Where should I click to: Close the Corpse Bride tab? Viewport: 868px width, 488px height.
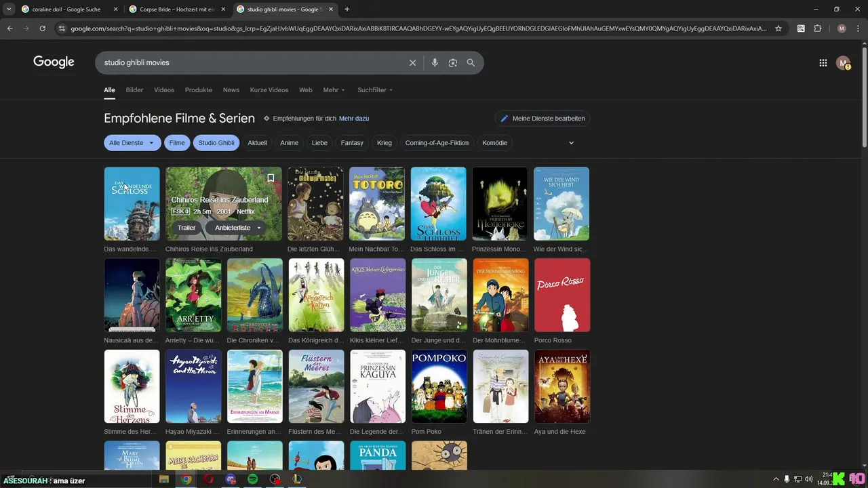click(223, 9)
